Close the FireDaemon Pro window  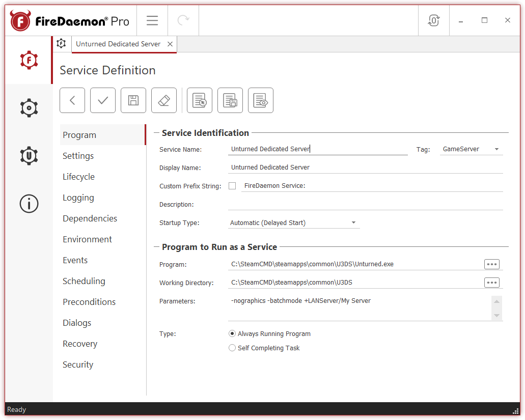pyautogui.click(x=508, y=21)
